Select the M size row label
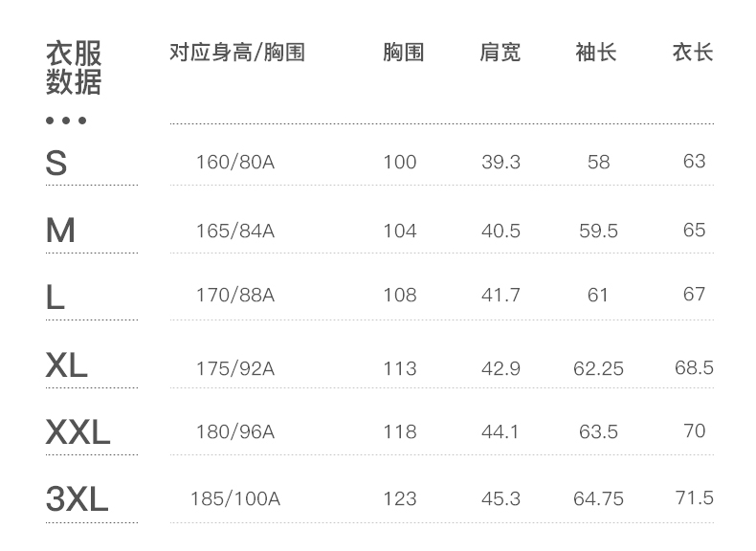Image resolution: width=756 pixels, height=551 pixels. pos(60,231)
